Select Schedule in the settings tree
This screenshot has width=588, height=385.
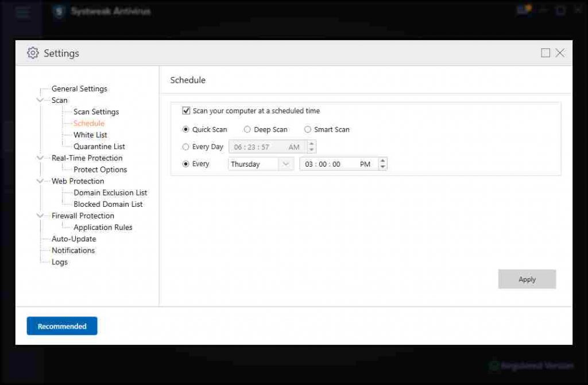click(89, 124)
